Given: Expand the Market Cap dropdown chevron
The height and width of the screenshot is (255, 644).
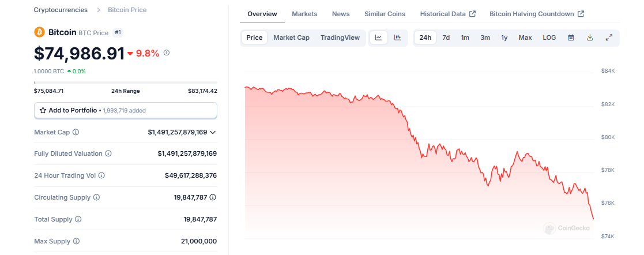Looking at the screenshot, I should point(213,132).
